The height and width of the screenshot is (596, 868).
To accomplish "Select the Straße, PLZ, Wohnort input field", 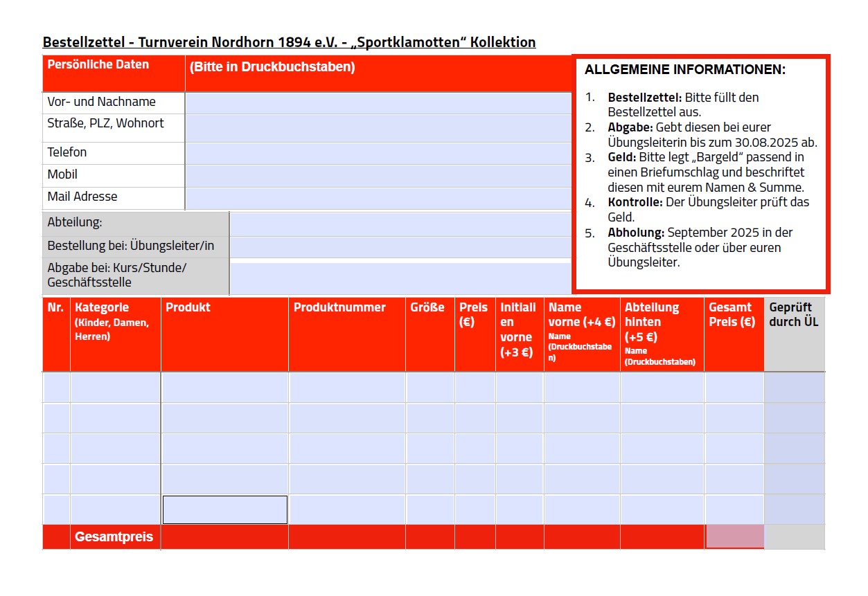I will (x=378, y=128).
